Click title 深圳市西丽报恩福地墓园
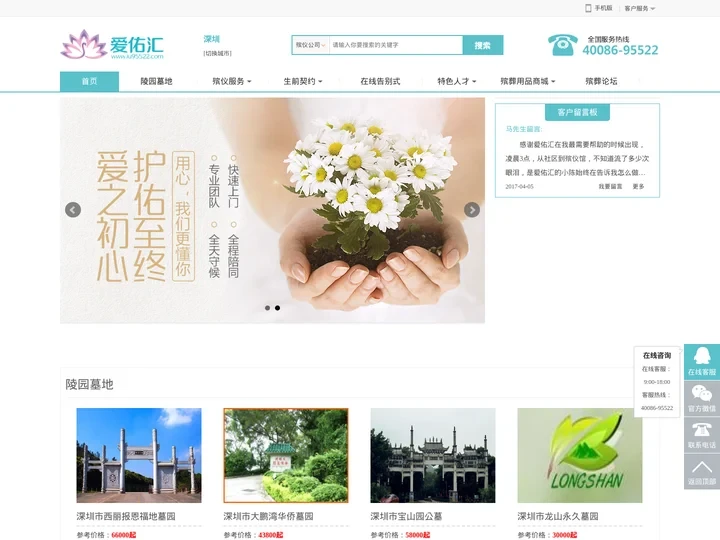This screenshot has height=540, width=720. pos(126,516)
